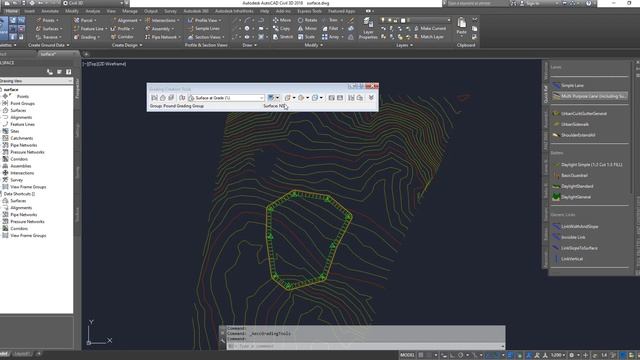Open the Surfaces dropdown in ribbon
The width and height of the screenshot is (640, 360).
49,29
